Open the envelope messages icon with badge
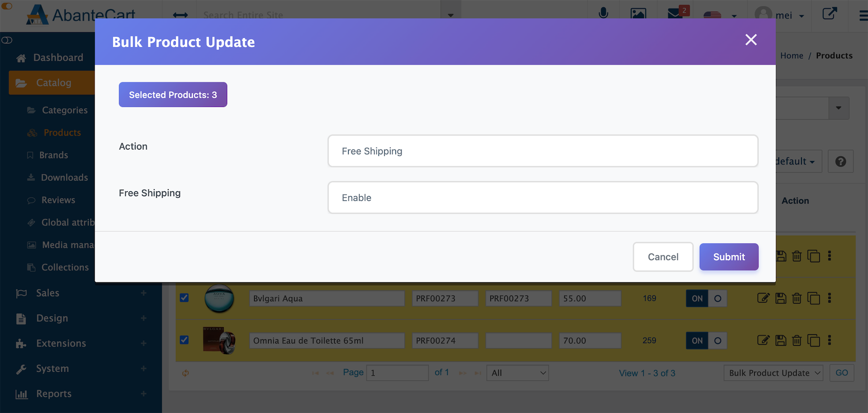The width and height of the screenshot is (868, 413). 676,13
